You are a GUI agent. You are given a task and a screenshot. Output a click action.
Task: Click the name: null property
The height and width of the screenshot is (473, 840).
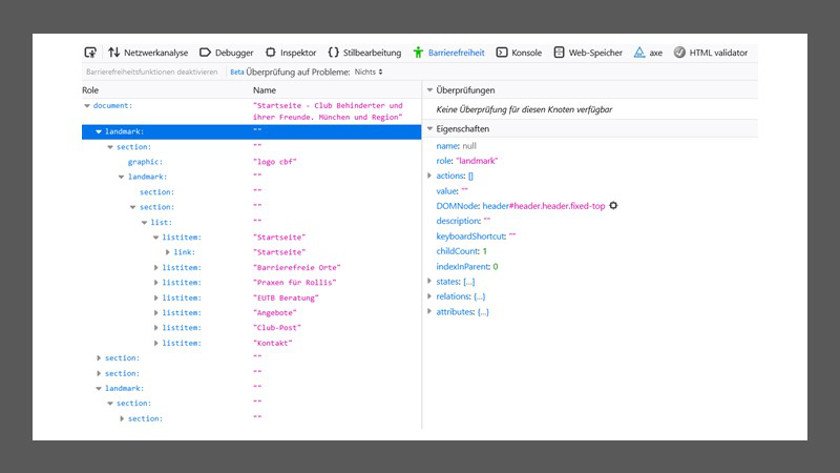[x=456, y=146]
